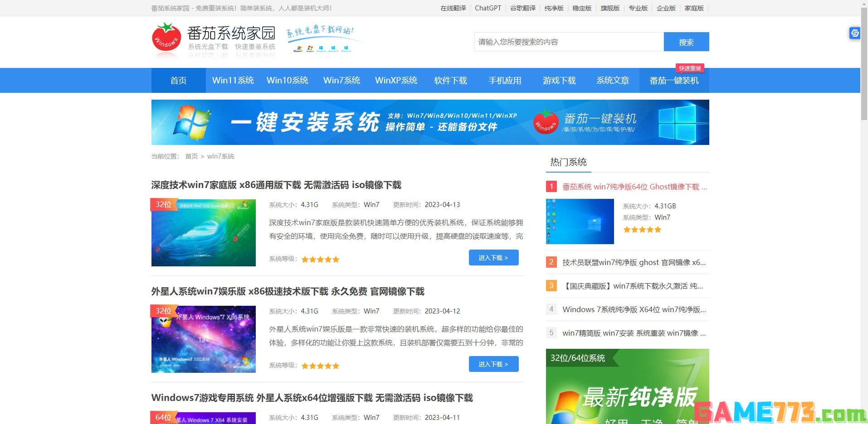The width and height of the screenshot is (868, 424).
Task: Click the 首页 breadcrumb link
Action: tap(191, 156)
